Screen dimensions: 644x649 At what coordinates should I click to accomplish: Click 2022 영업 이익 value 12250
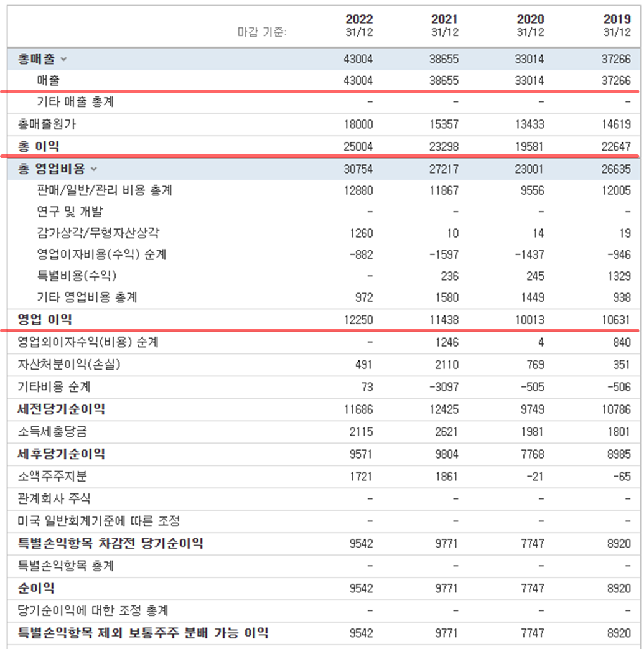tap(358, 320)
